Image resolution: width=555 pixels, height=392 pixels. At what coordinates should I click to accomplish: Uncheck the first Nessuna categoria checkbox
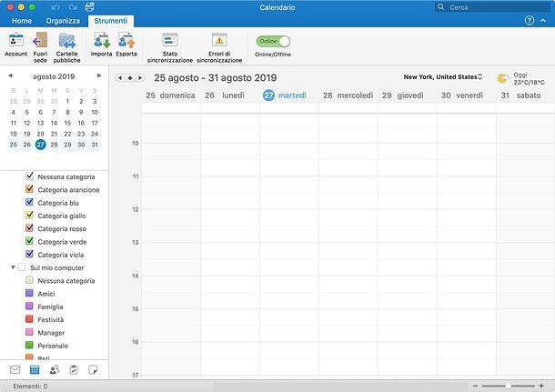pos(29,176)
